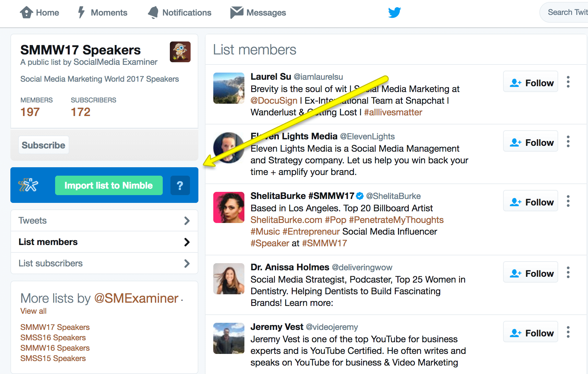Click the Moments lightning bolt icon
Viewport: 588px width, 374px height.
(81, 13)
